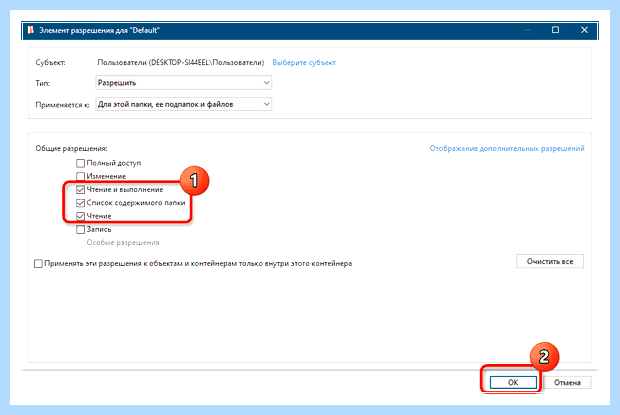This screenshot has height=415, width=620.
Task: Close the permission entry dialog
Action: point(584,30)
